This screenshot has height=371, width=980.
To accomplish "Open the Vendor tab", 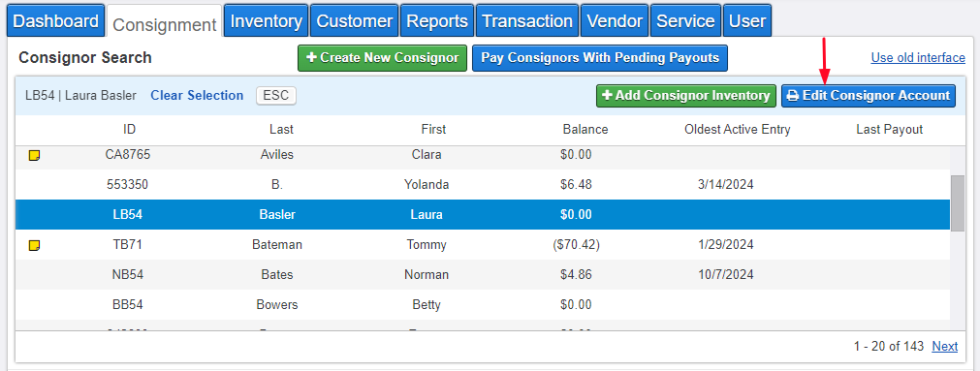I will 615,20.
